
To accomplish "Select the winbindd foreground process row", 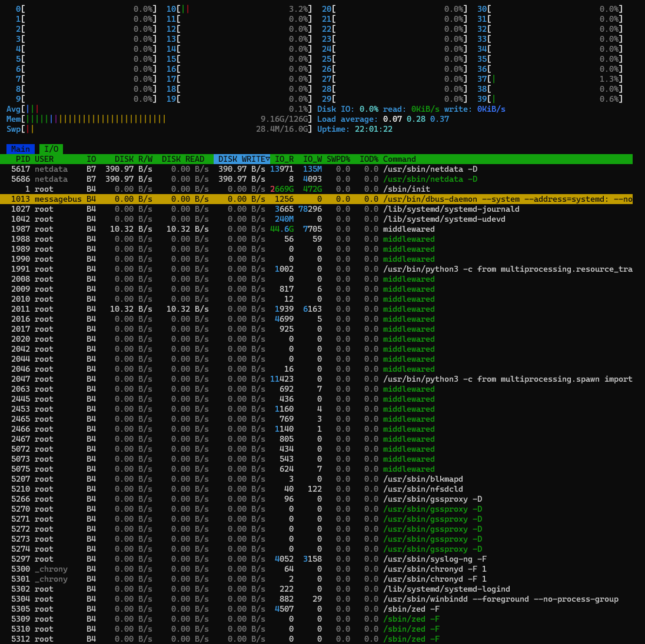I will (317, 599).
